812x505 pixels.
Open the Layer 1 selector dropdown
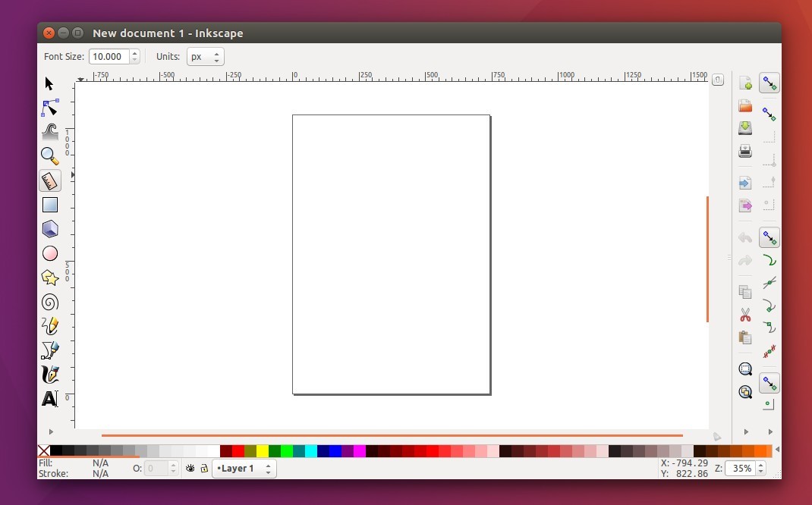point(243,469)
